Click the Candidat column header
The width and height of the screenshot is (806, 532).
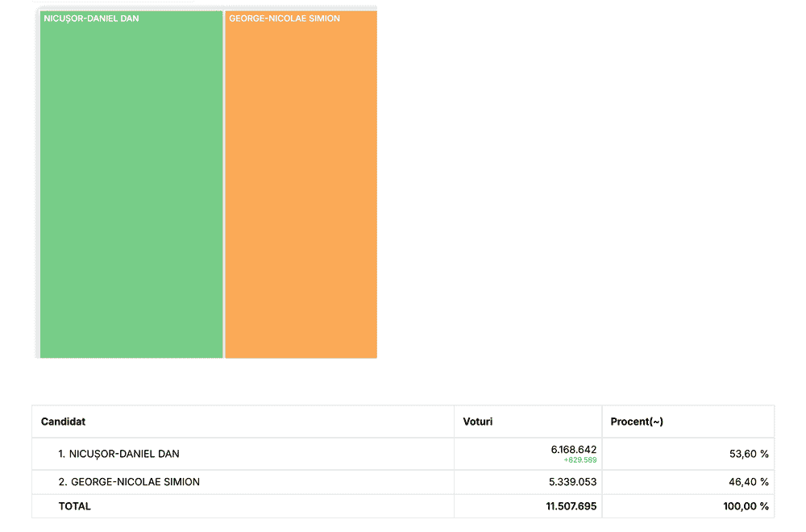[x=64, y=422]
